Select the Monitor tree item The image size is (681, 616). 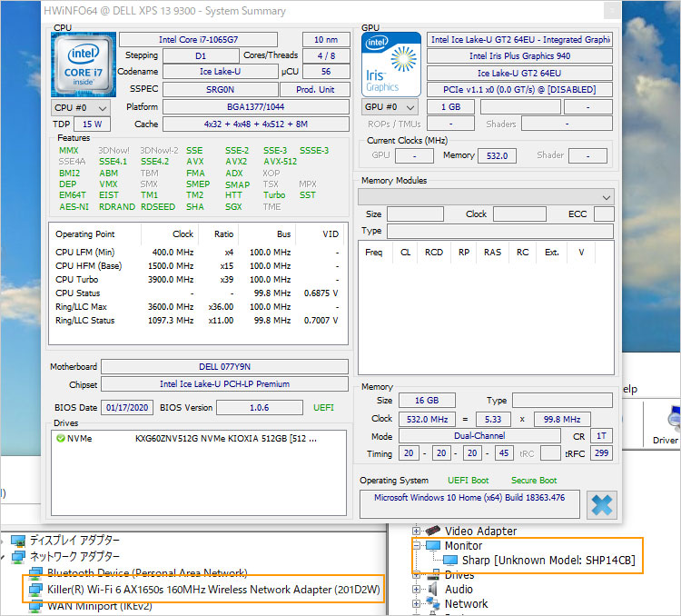pyautogui.click(x=463, y=545)
